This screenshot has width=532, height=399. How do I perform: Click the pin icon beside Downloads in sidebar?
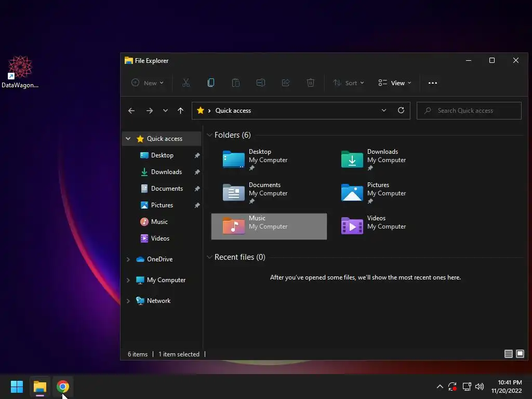(197, 172)
